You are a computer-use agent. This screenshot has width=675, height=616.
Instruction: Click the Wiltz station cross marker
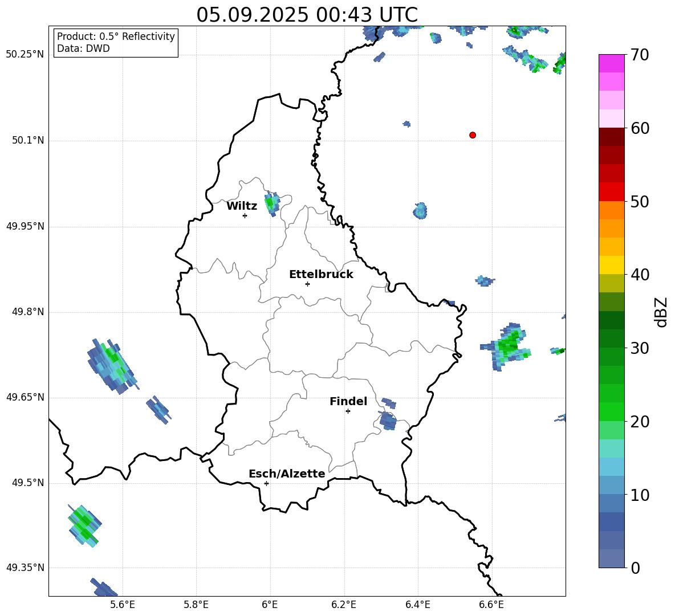(245, 215)
